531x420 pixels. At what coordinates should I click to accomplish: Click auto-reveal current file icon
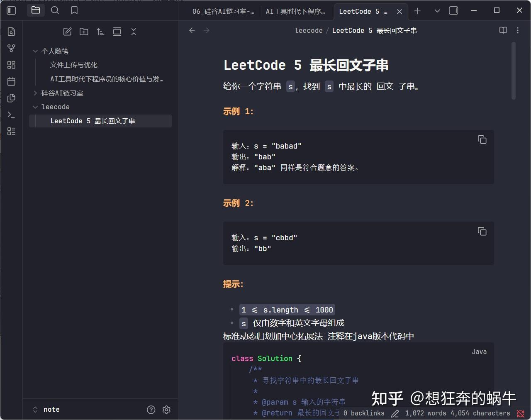pos(117,32)
